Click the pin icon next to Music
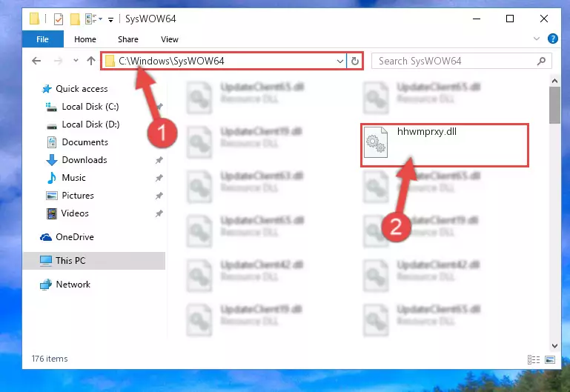570x392 pixels. 159,178
